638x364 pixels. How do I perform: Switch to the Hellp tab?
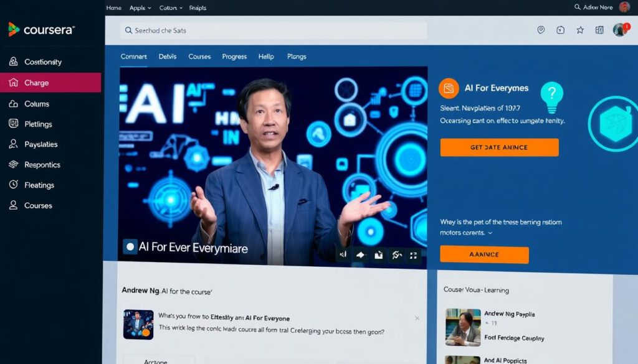pyautogui.click(x=266, y=57)
